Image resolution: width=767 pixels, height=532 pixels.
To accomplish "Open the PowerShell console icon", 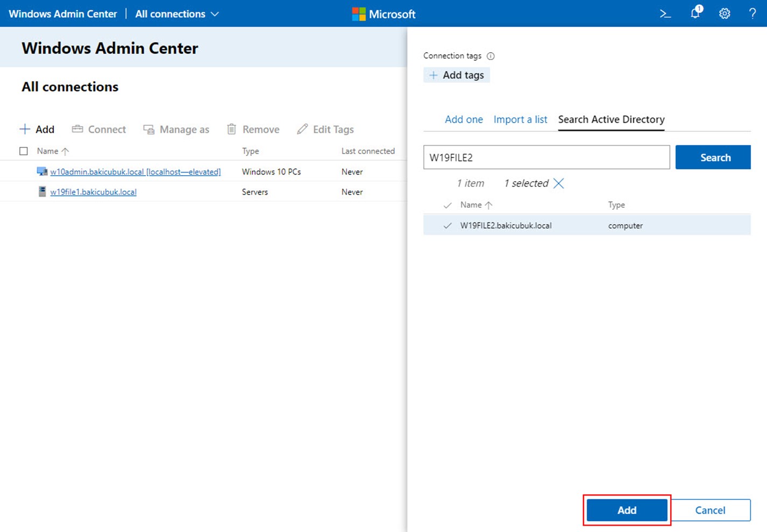I will (665, 14).
